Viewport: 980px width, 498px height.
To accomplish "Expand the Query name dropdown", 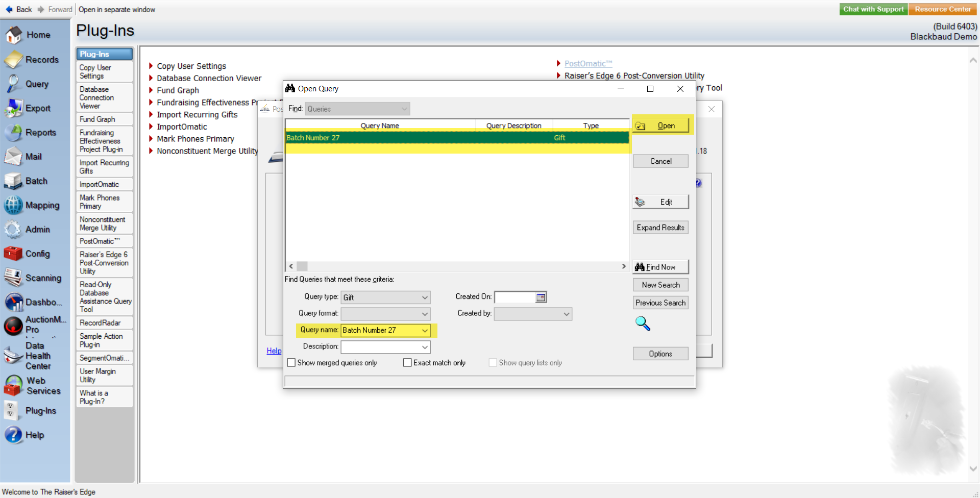I will (x=425, y=331).
